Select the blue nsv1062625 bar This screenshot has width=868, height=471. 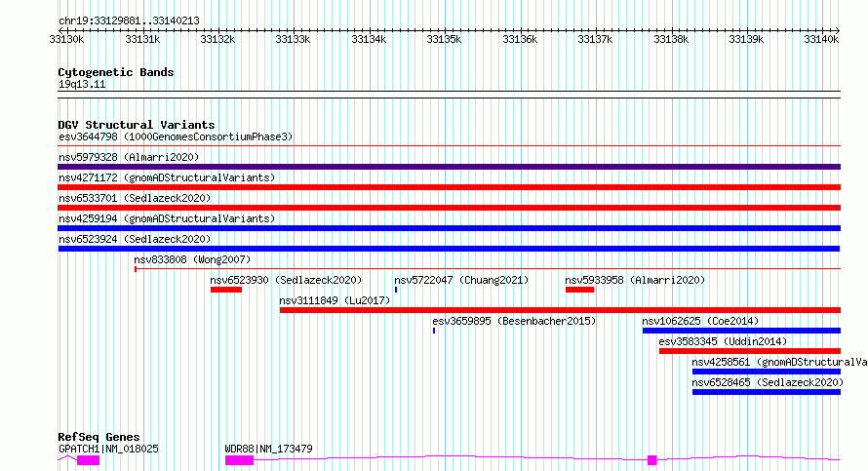coord(741,331)
